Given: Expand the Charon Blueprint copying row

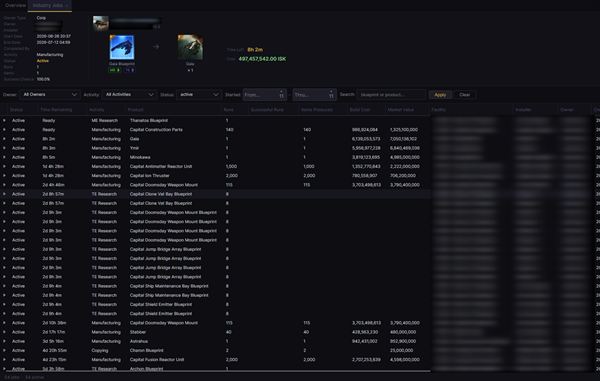Looking at the screenshot, I should (4, 350).
